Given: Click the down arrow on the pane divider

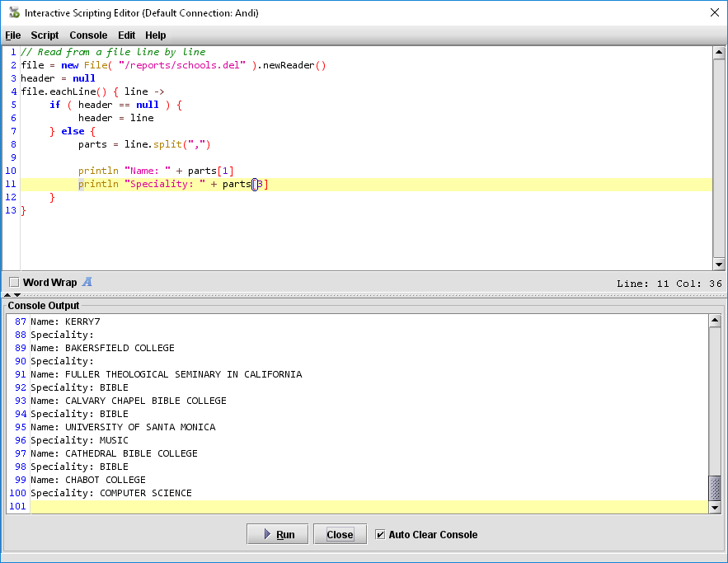Looking at the screenshot, I should pyautogui.click(x=17, y=294).
